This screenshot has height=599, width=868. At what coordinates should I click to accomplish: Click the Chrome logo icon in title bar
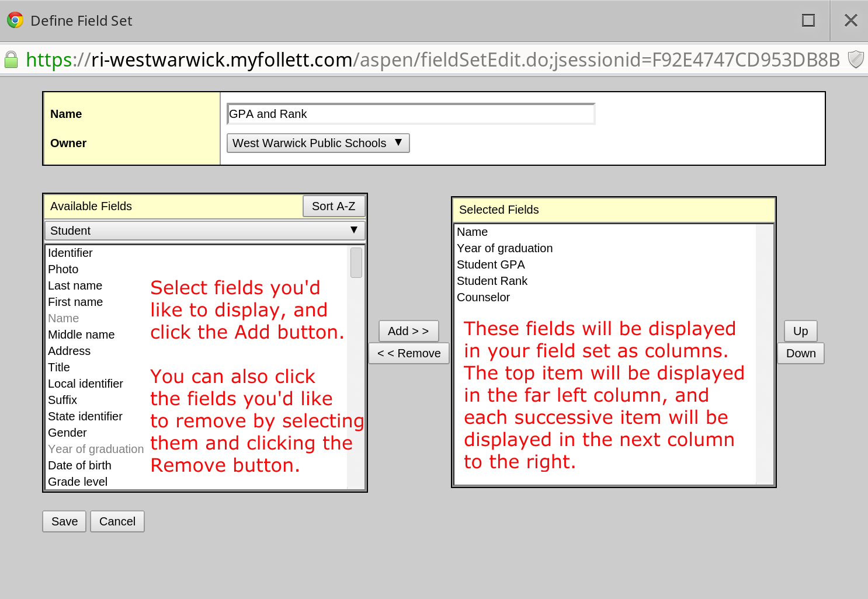[15, 20]
